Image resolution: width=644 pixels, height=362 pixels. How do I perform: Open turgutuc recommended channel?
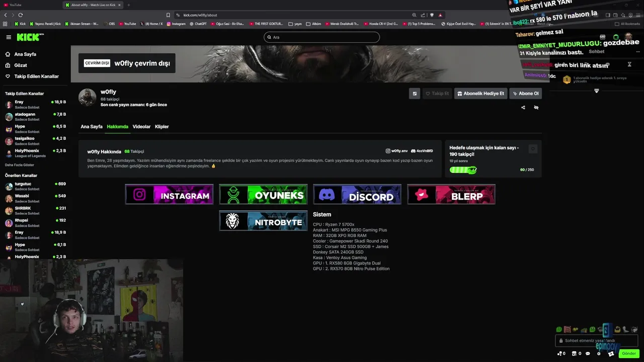[35, 186]
